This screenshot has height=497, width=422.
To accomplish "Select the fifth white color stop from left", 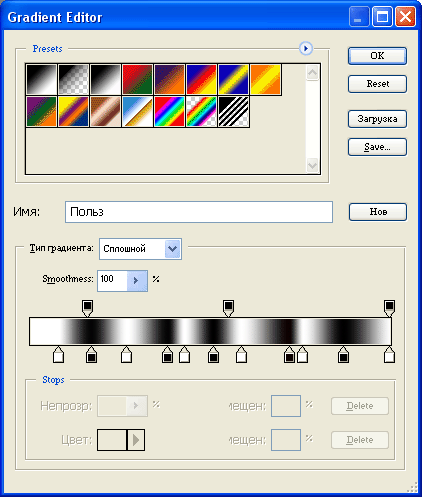I will [x=303, y=355].
